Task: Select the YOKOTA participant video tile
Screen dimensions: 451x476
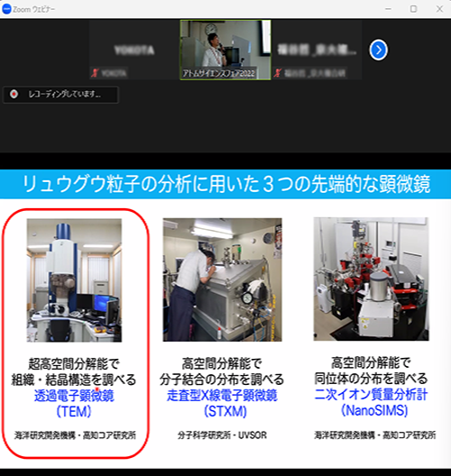Action: (134, 50)
